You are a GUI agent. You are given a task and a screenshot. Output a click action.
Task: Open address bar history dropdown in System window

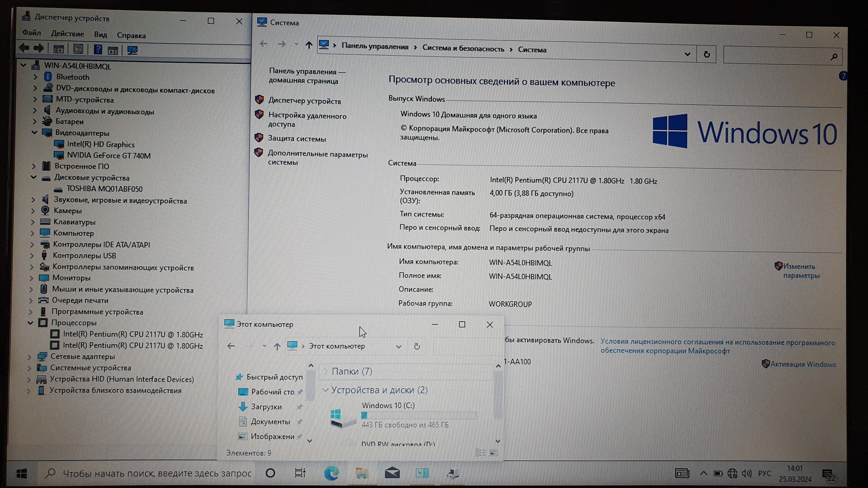[687, 54]
